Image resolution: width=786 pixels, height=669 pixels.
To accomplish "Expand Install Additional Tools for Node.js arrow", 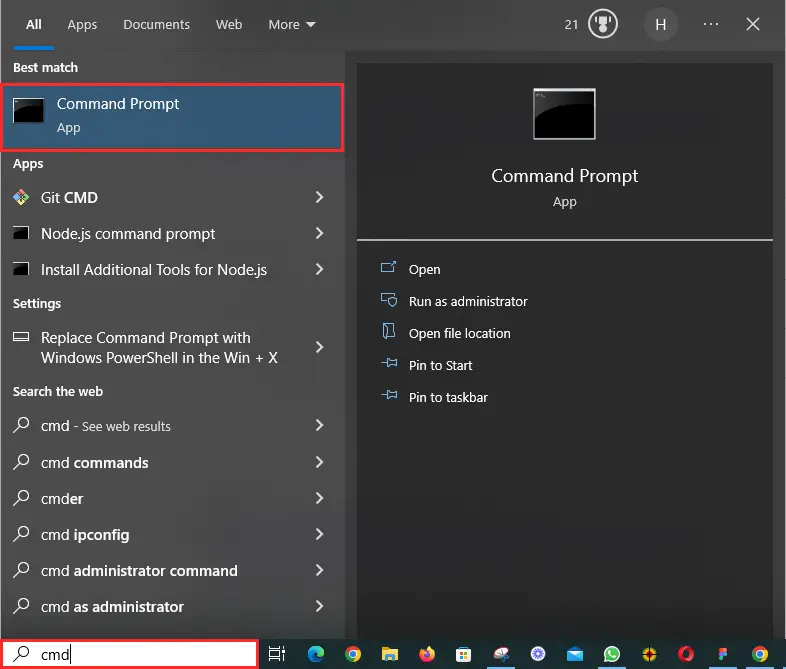I will coord(319,269).
